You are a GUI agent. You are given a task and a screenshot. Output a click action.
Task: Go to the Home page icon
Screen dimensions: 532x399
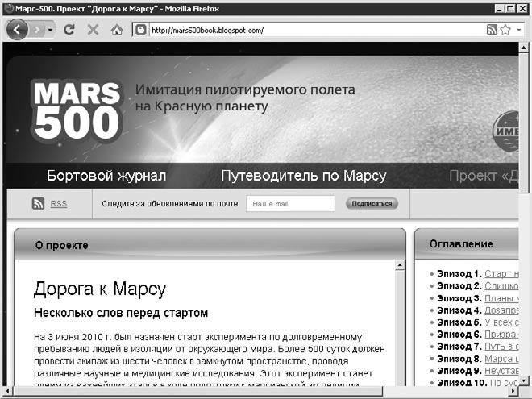pos(117,30)
